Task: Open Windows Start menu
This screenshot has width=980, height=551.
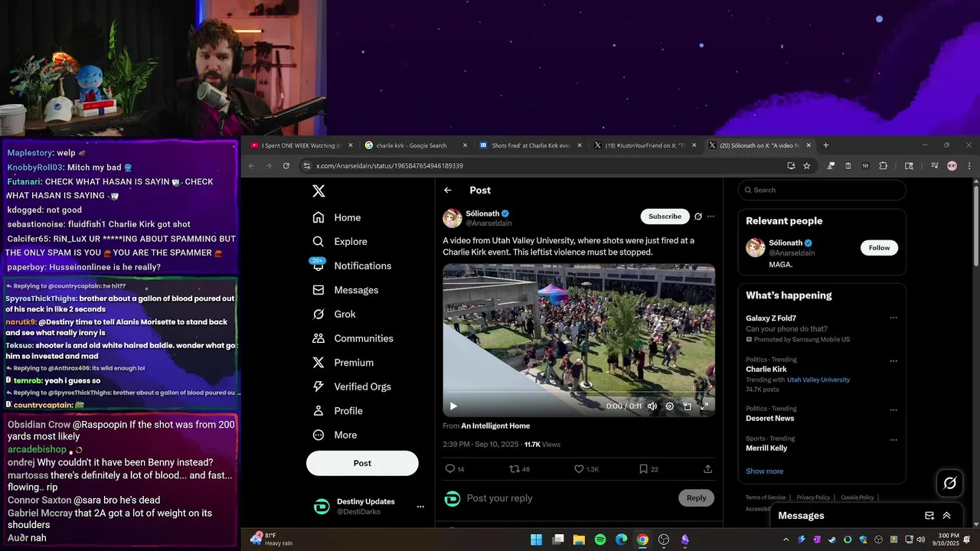Action: (x=537, y=540)
